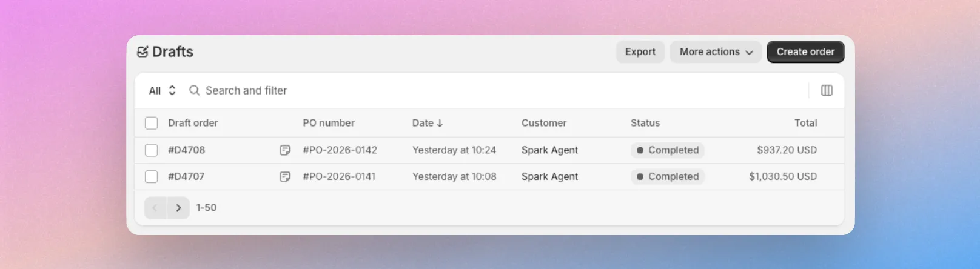Open the edit columns icon
Viewport: 980px width, 269px height.
(x=827, y=90)
